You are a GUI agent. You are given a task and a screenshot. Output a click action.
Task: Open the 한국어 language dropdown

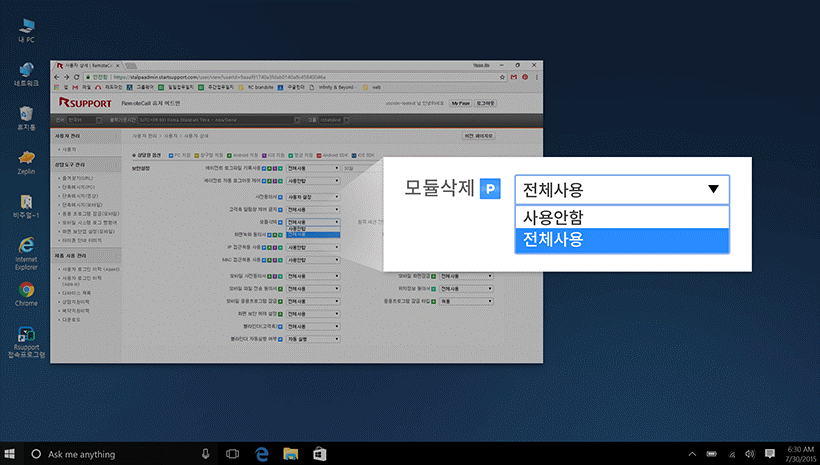[x=84, y=120]
